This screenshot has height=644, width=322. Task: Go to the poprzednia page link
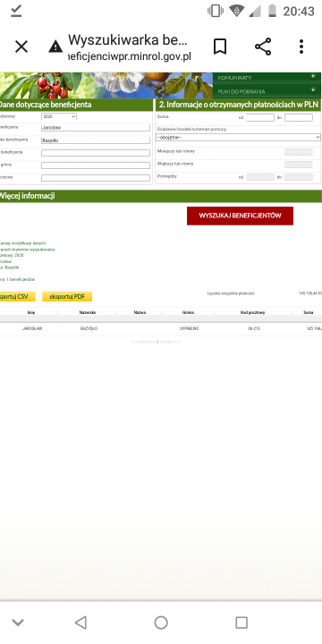pyautogui.click(x=144, y=342)
